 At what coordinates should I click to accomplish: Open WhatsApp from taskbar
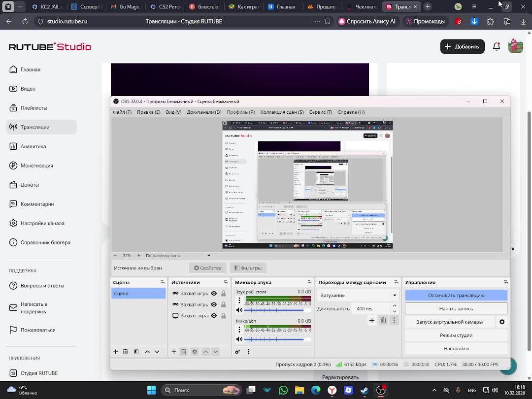tap(283, 390)
